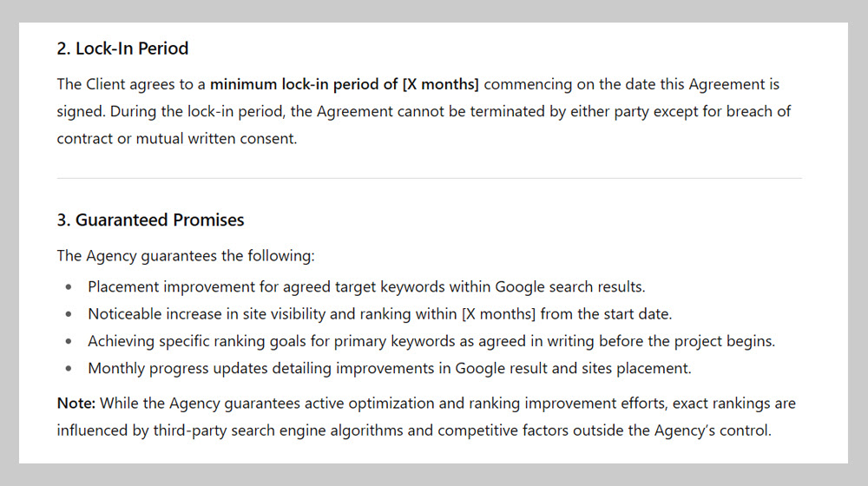
Task: Click the bold "[X months]" placeholder in Lock-In paragraph
Action: tap(441, 85)
